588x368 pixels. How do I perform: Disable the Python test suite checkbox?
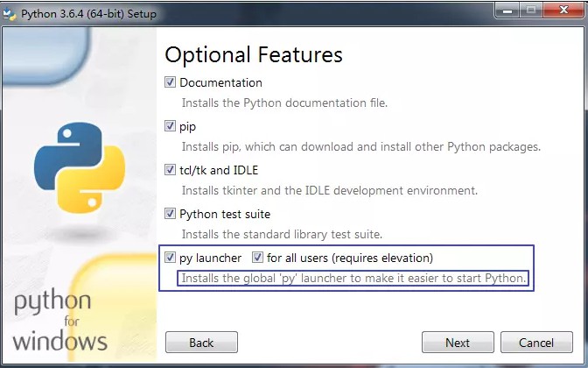pyautogui.click(x=170, y=214)
